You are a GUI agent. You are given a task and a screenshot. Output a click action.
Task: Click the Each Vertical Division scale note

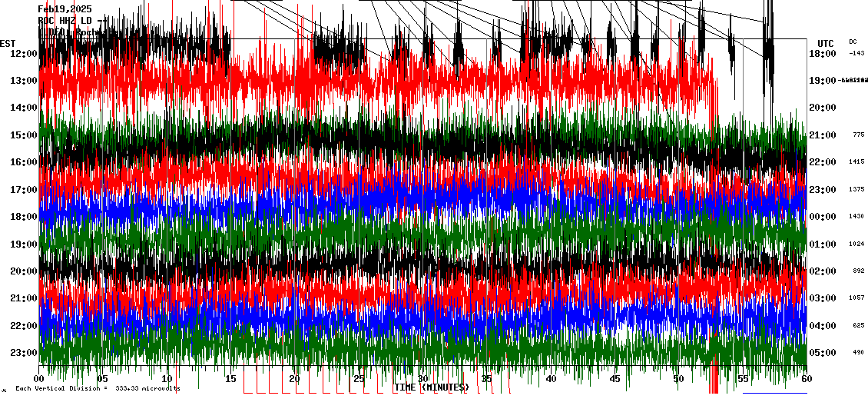tap(98, 389)
